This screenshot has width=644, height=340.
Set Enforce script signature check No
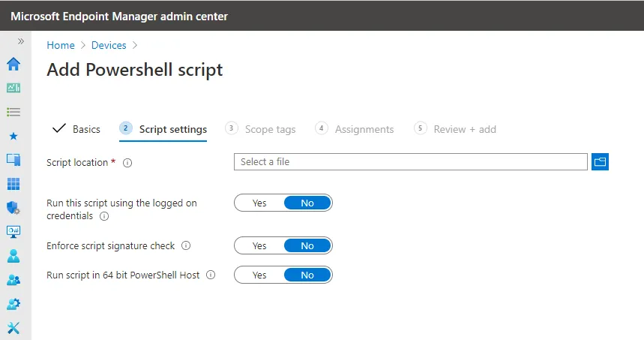[307, 246]
